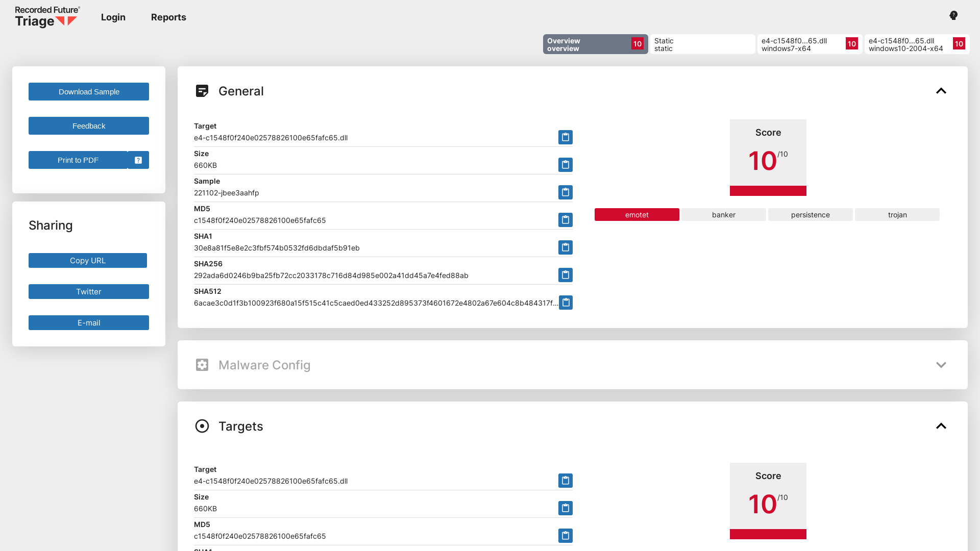Click the General section report icon
980x551 pixels.
pos(203,90)
